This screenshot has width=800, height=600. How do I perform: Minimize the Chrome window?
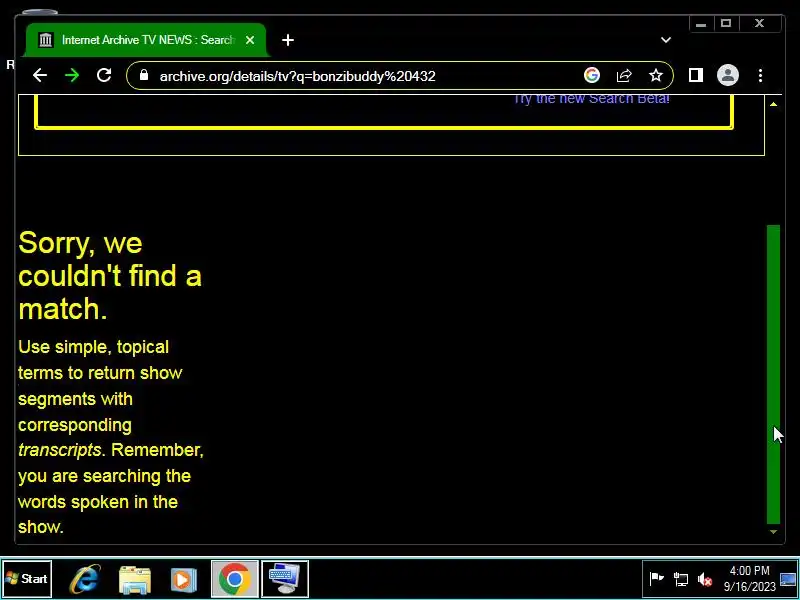point(701,23)
